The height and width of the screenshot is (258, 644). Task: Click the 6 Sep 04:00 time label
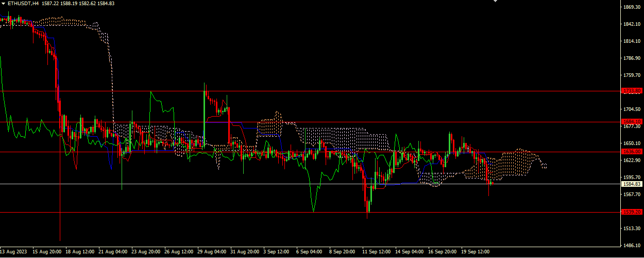309,252
